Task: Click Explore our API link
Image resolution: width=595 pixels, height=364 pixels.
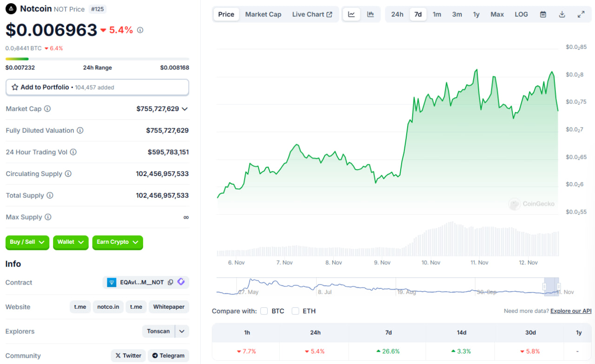Action: click(571, 311)
